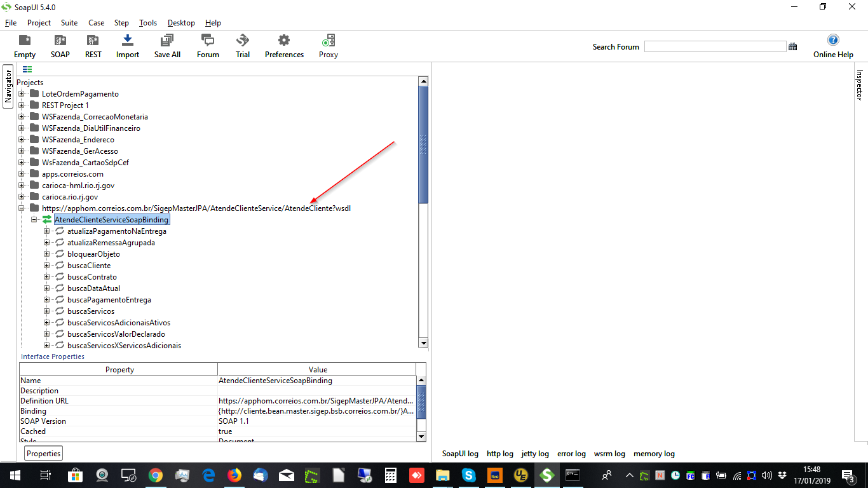Open File Explorer from the taskbar

[x=443, y=475]
